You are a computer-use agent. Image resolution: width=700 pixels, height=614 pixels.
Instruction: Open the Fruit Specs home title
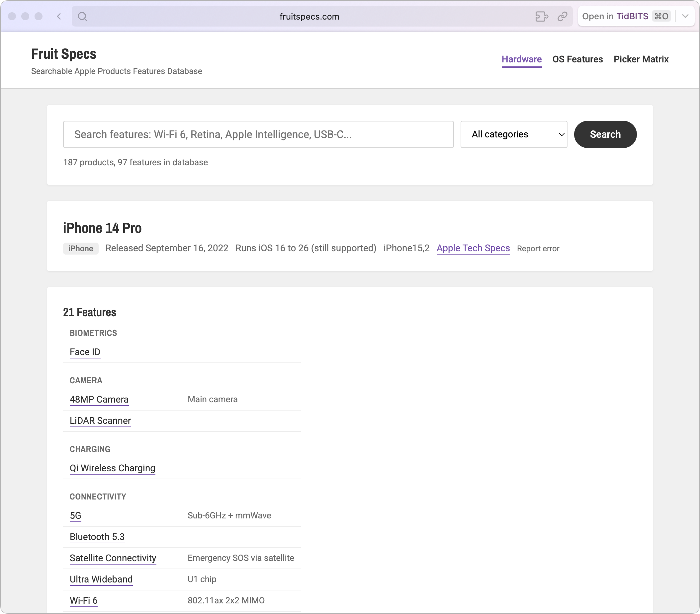tap(64, 54)
